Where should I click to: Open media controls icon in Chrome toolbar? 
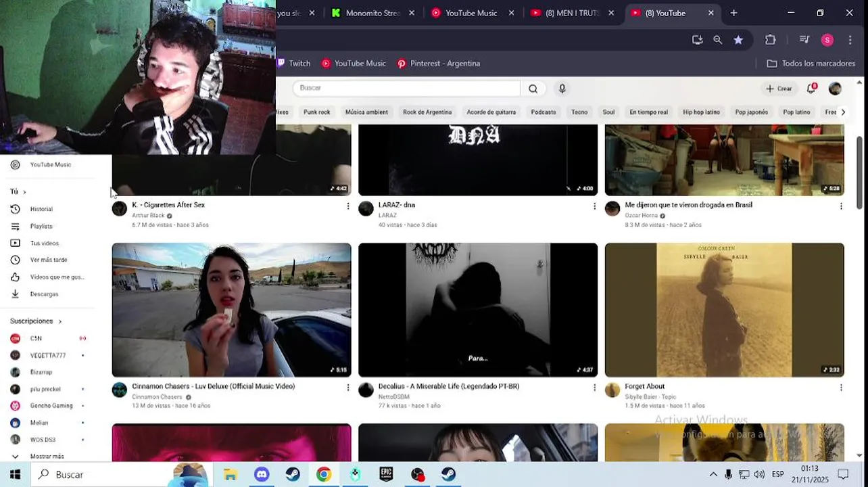804,40
